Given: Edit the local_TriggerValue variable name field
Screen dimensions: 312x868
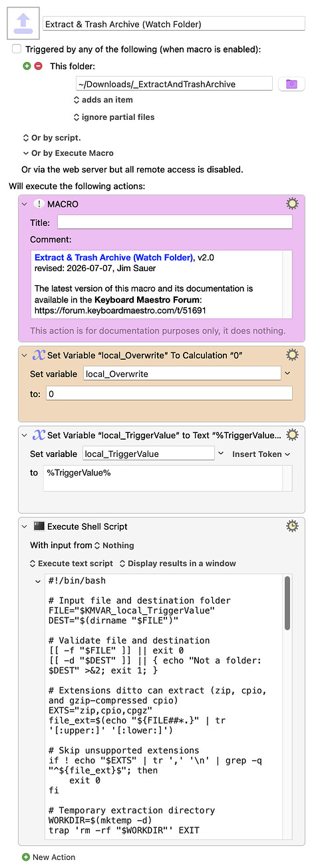Looking at the screenshot, I should tap(148, 454).
